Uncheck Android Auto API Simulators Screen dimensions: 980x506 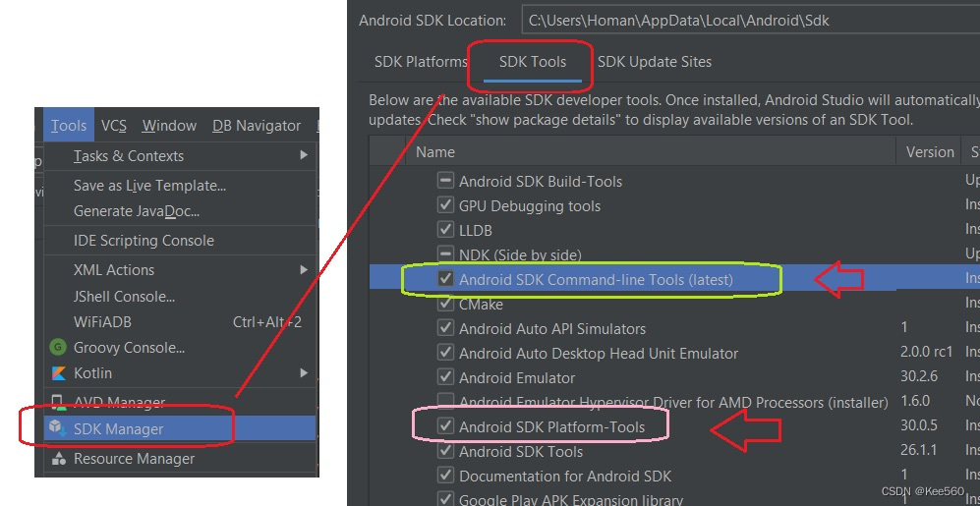pos(445,328)
